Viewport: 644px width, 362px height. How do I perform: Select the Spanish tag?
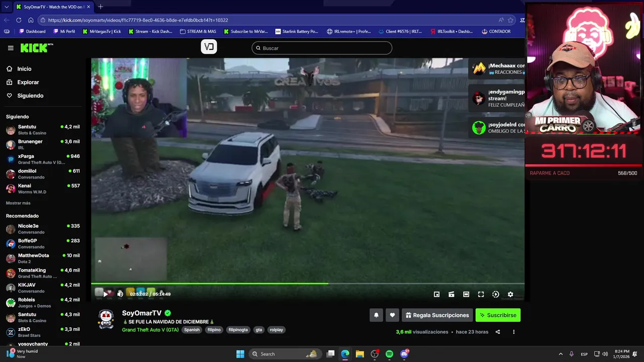pyautogui.click(x=192, y=330)
